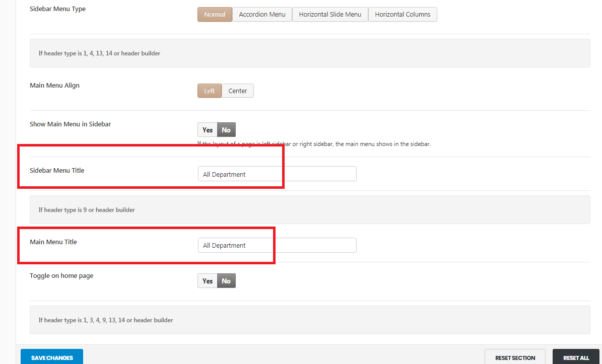Screen dimensions: 602x364
Task: Select Horizontal Slide Menu option
Action: click(x=330, y=15)
